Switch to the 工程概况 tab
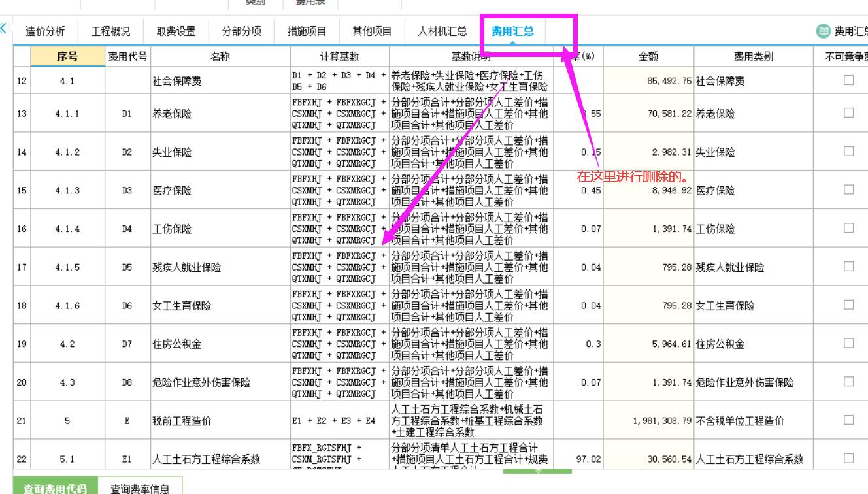Image resolution: width=868 pixels, height=494 pixels. point(110,31)
